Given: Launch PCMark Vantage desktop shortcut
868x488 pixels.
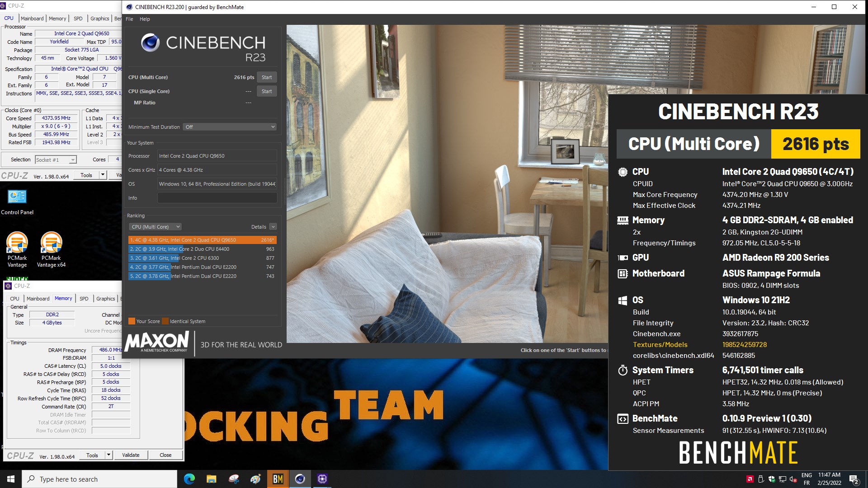Looking at the screenshot, I should click(x=17, y=249).
